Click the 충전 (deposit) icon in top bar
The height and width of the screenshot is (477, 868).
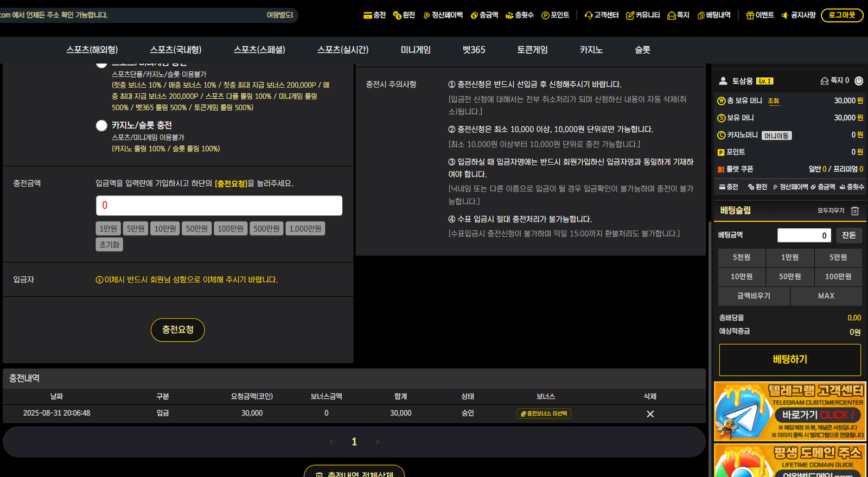[x=368, y=15]
